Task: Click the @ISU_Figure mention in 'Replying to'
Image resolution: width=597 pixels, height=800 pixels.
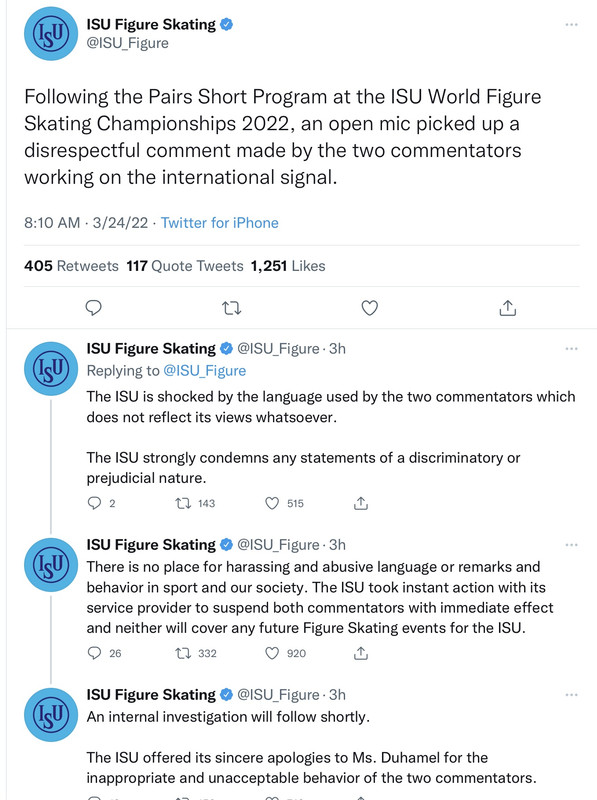Action: [204, 370]
